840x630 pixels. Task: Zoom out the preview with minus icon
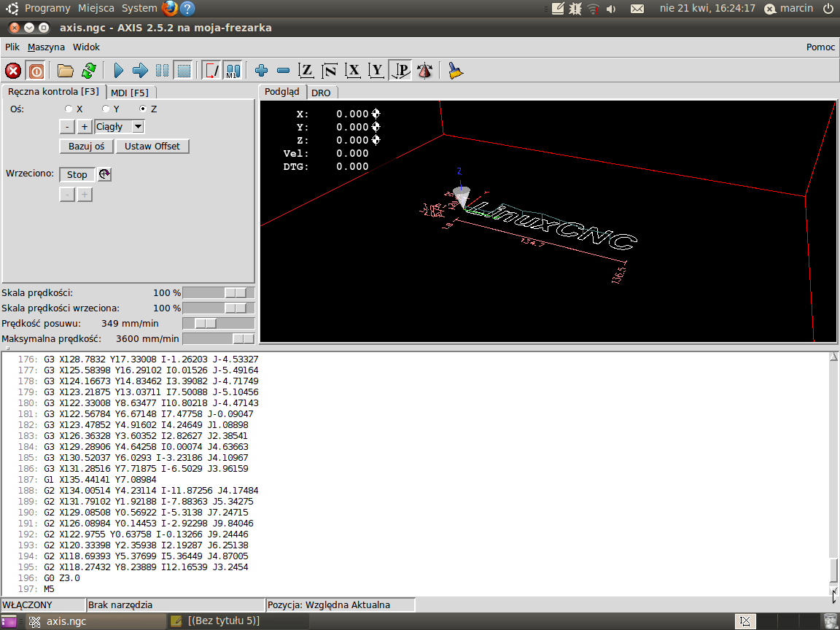[x=284, y=71]
